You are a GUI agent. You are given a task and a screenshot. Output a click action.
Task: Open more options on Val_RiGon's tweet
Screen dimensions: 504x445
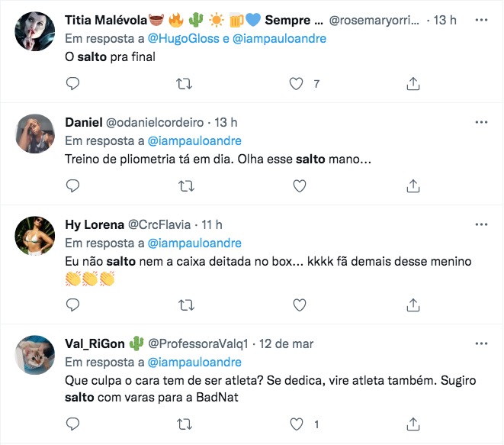pyautogui.click(x=481, y=342)
